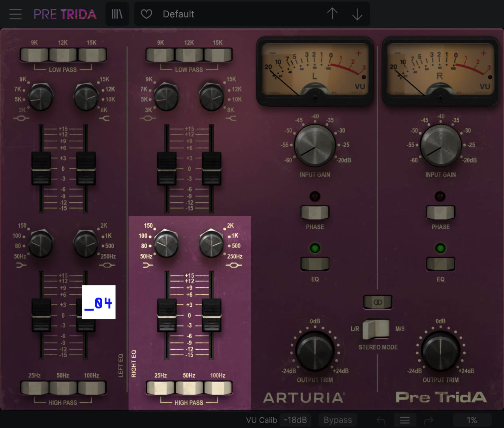Enable the EQ button on the left channel
This screenshot has width=504, height=428.
pos(315,264)
